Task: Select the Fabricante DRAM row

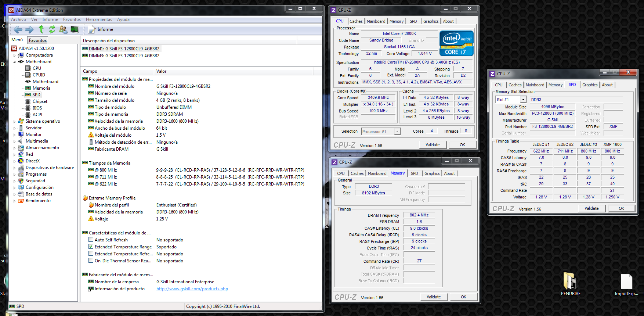Action: pos(201,149)
